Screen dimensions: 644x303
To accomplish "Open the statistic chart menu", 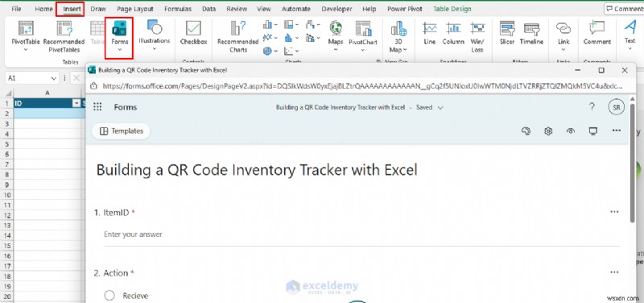I will pyautogui.click(x=291, y=38).
